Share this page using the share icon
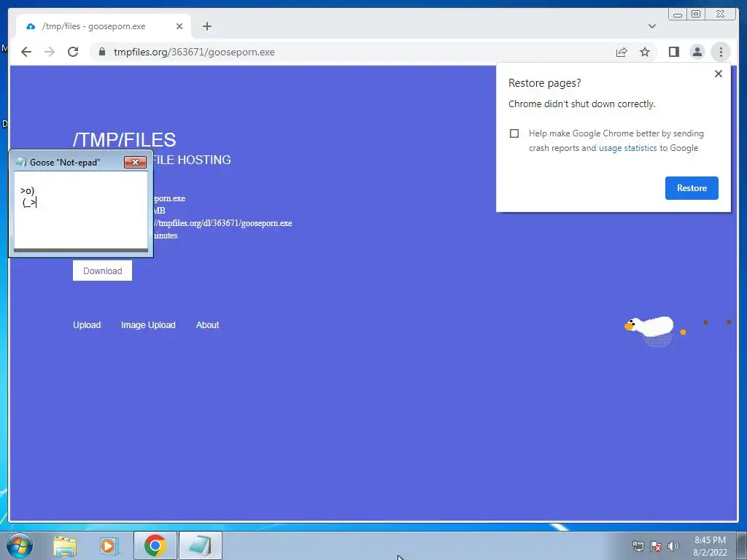Viewport: 747px width, 560px height. 622,52
